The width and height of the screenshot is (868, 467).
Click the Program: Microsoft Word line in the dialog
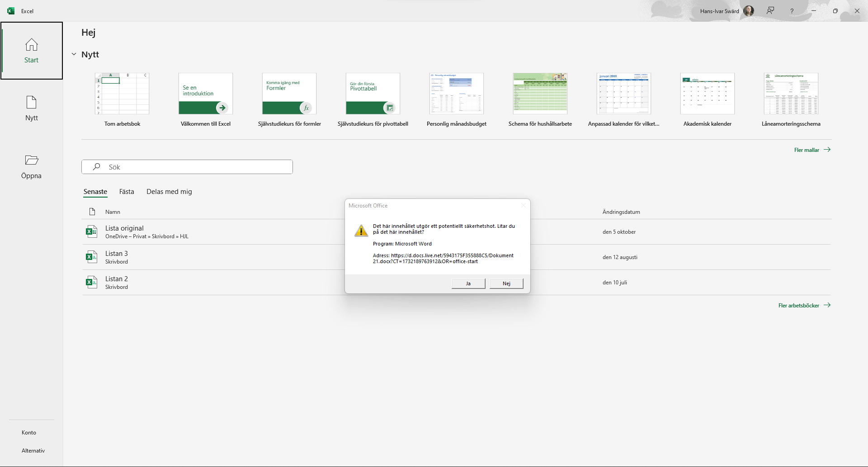point(402,244)
